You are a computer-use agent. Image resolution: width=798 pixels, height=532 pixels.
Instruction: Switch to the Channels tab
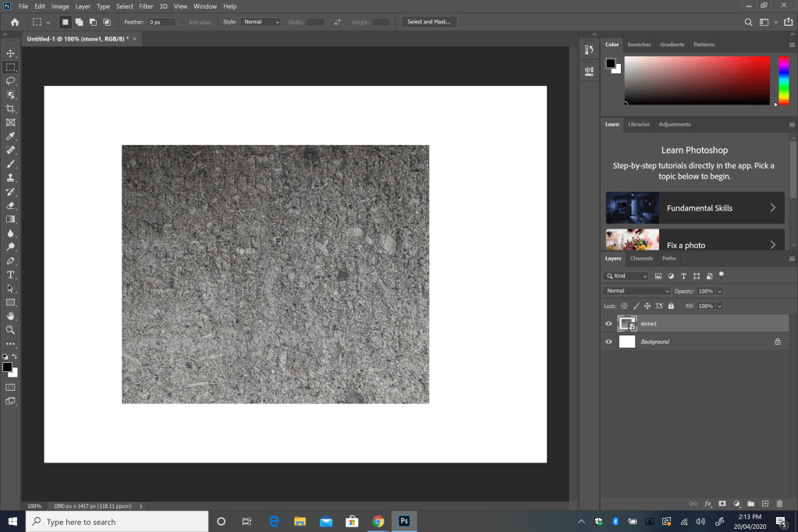tap(641, 258)
